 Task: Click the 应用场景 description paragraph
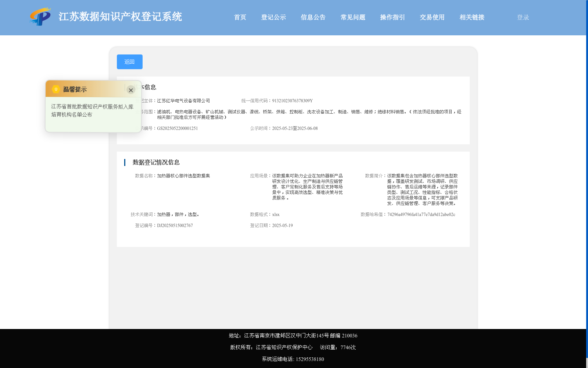click(x=308, y=187)
